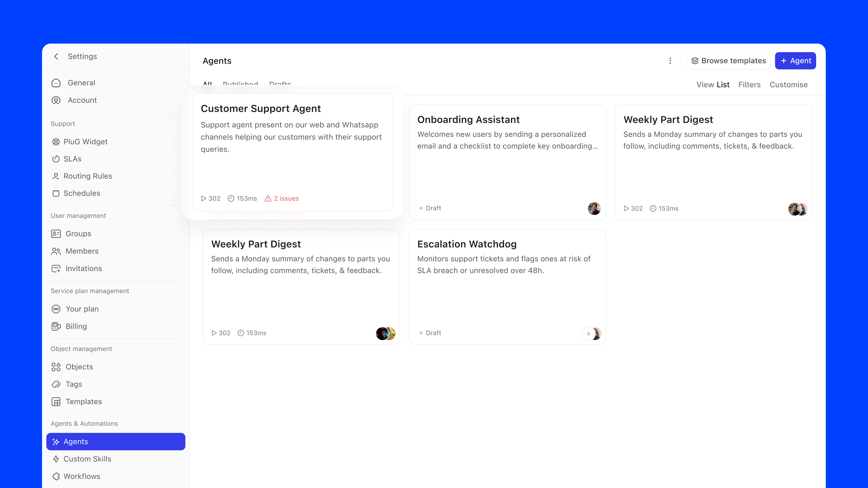Open the View List dropdown
The height and width of the screenshot is (488, 868).
click(x=713, y=84)
